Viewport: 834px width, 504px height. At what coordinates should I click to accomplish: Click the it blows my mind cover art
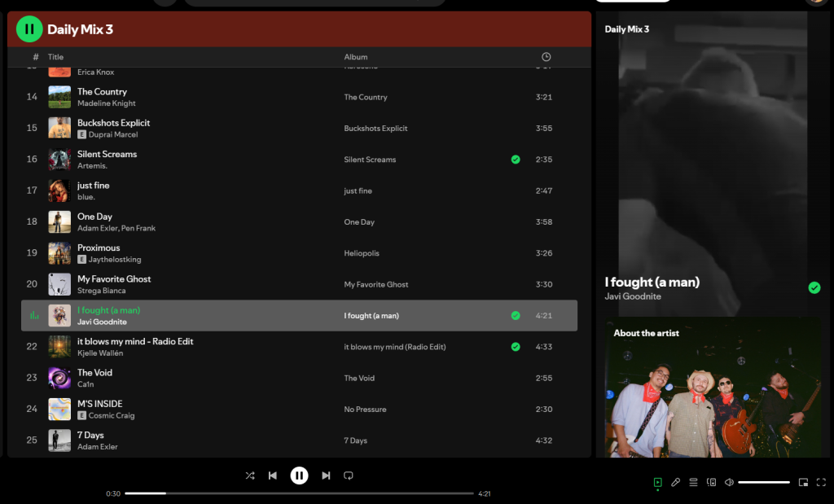[x=59, y=347]
